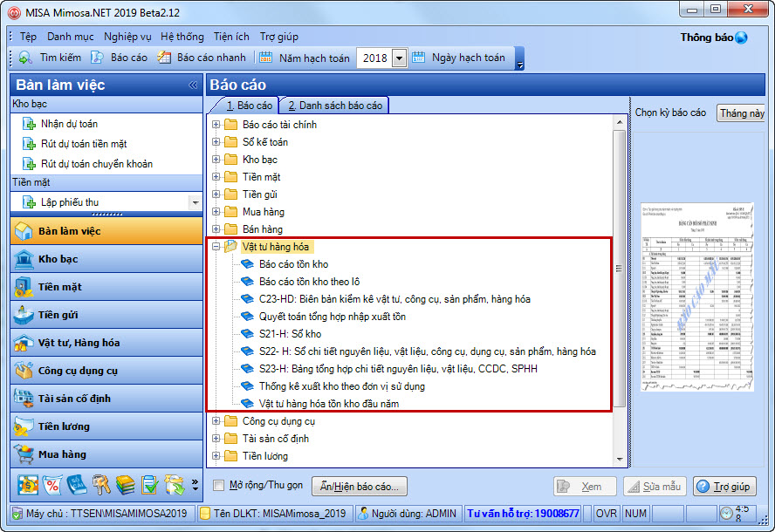Click the Nhận dự toán icon
Image resolution: width=775 pixels, height=532 pixels.
[x=29, y=124]
